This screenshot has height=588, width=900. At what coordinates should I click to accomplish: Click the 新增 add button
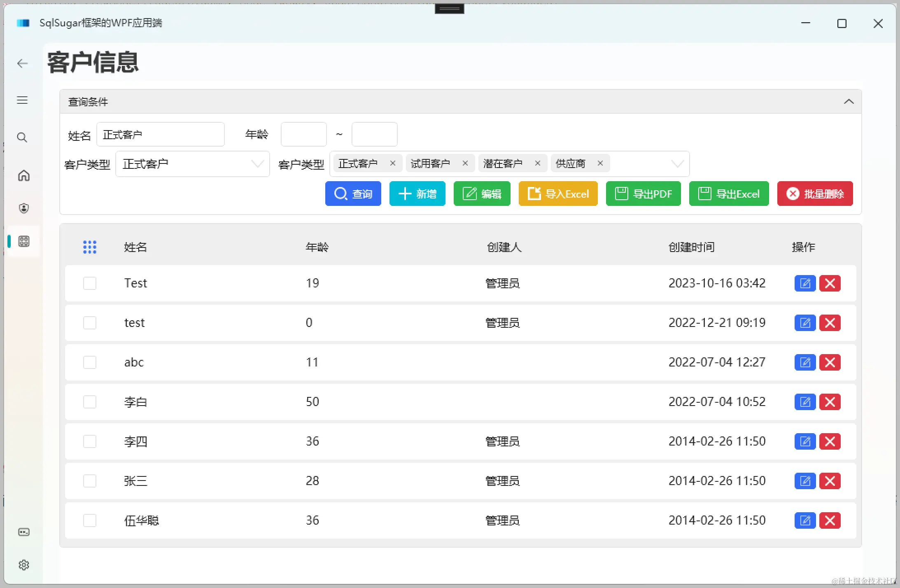[417, 194]
